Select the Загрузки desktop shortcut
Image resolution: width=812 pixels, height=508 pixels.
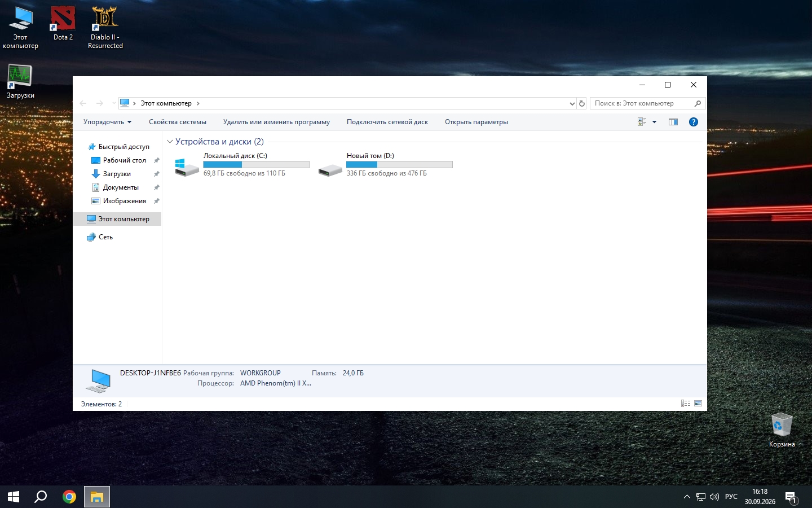[20, 81]
